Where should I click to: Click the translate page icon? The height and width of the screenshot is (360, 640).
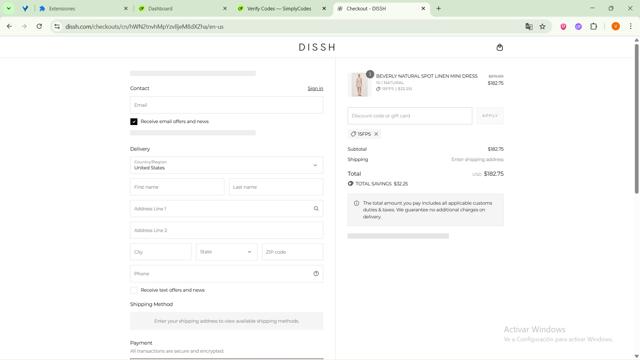click(529, 27)
